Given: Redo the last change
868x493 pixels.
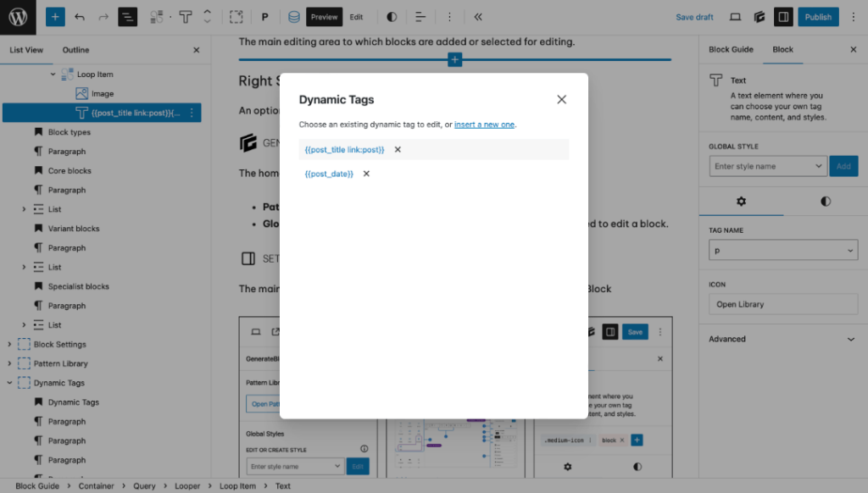Looking at the screenshot, I should (103, 17).
